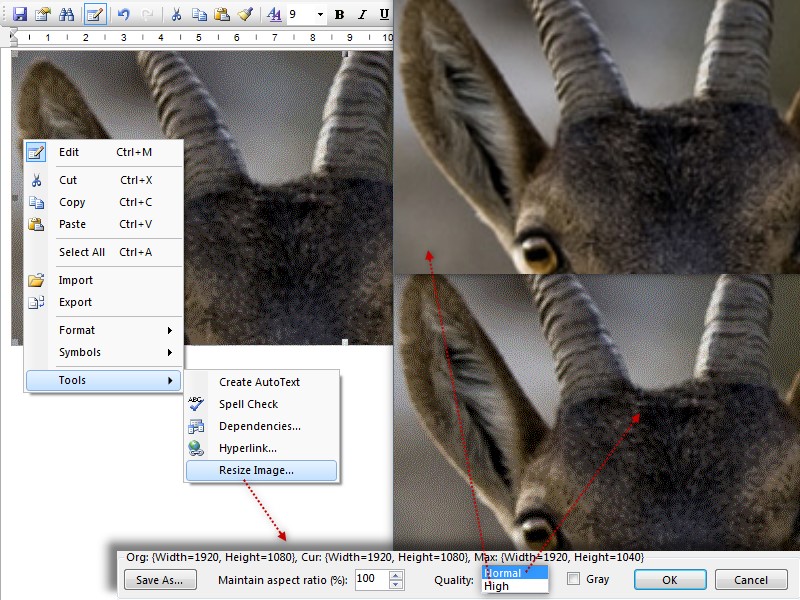Open Hyperlink... from Tools submenu
Viewport: 800px width, 600px height.
pos(261,448)
